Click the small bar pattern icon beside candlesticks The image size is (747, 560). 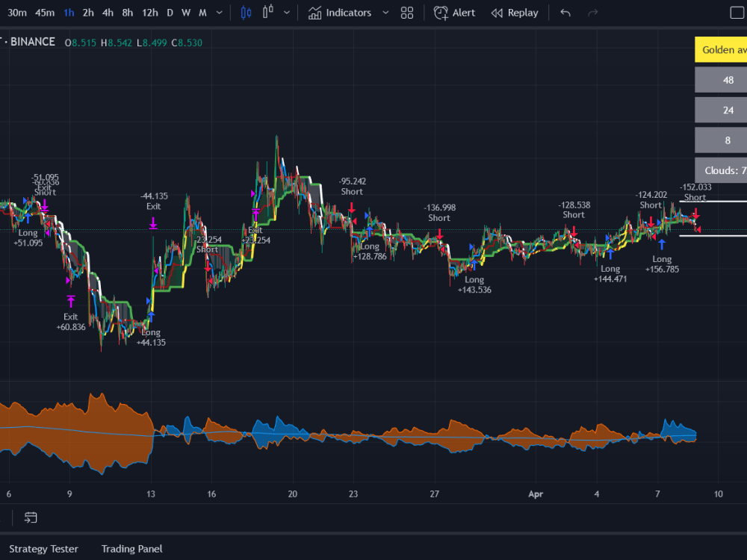267,12
